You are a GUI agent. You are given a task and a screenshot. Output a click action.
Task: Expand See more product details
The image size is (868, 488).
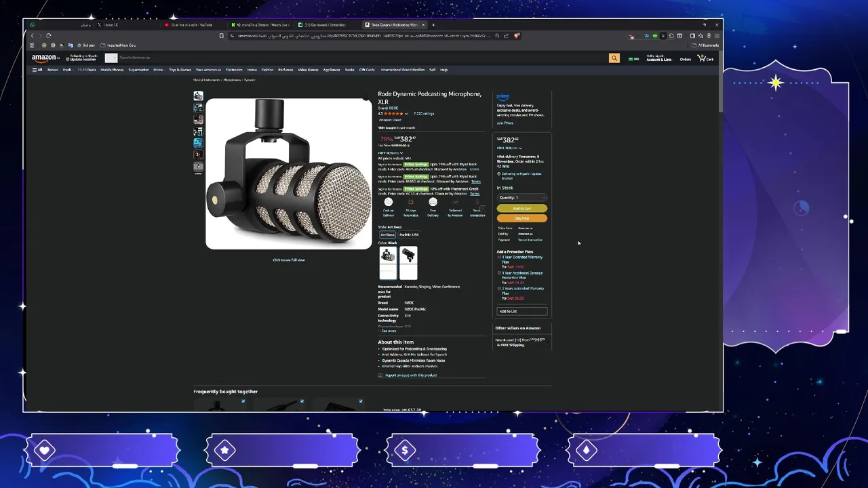[x=387, y=331]
